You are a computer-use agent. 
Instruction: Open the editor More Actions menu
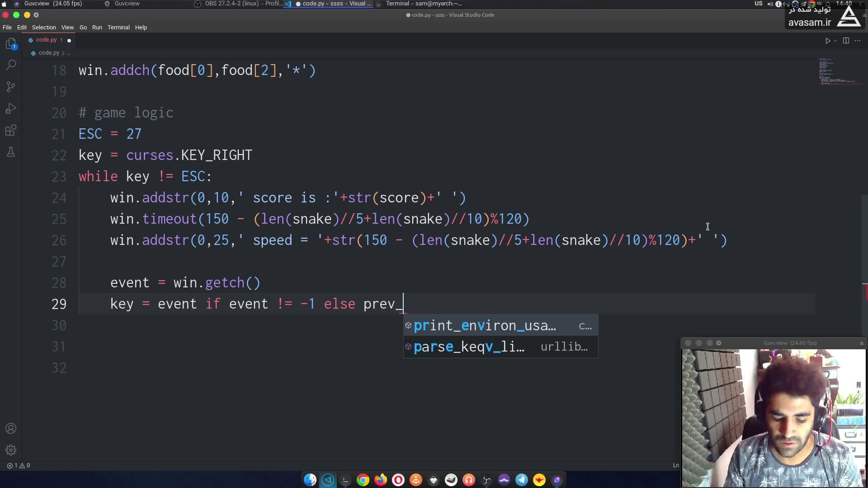click(x=858, y=41)
